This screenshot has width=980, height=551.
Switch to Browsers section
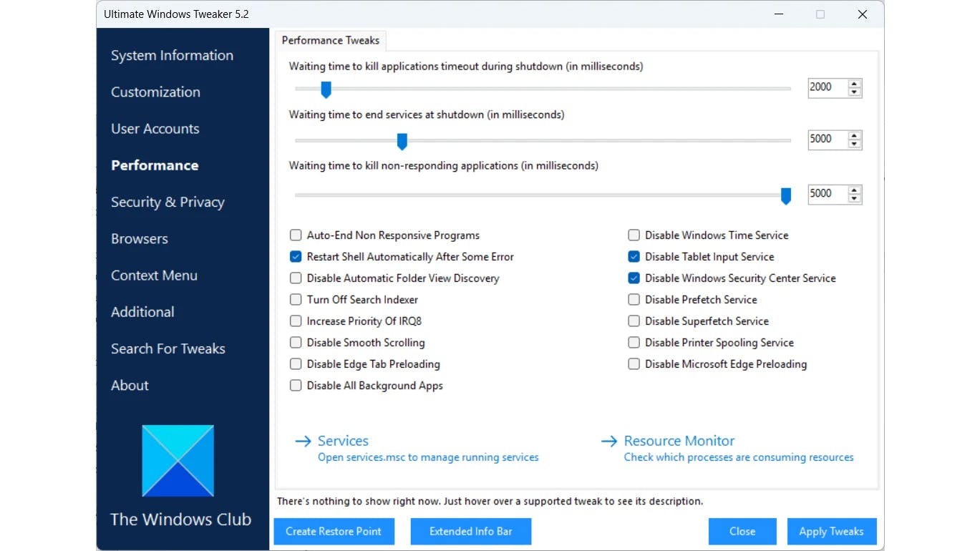(140, 239)
